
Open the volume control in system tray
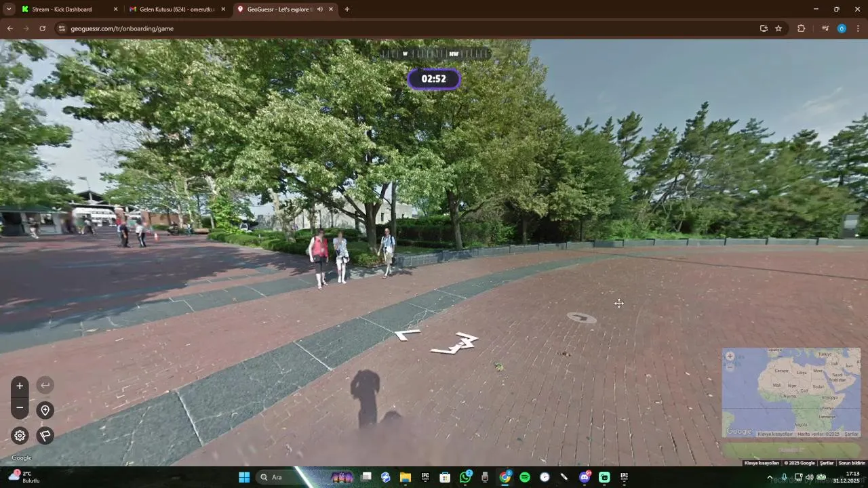point(810,477)
